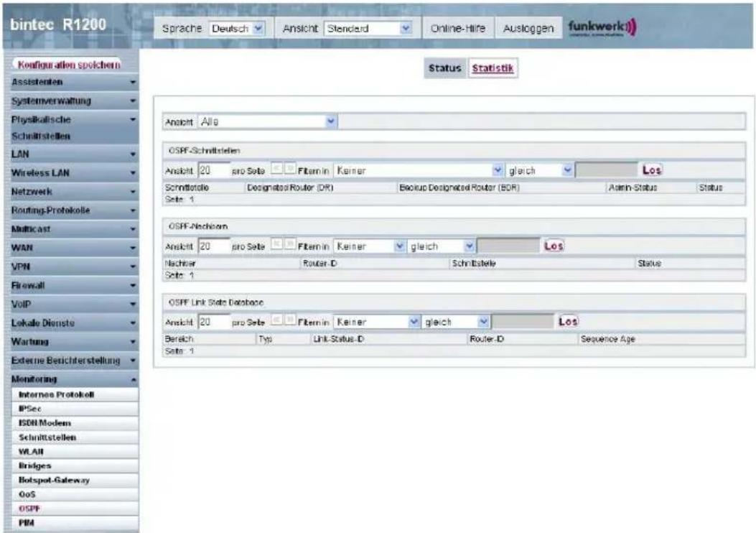Click filter value field in Link State Database
The height and width of the screenshot is (533, 756).
(x=523, y=321)
